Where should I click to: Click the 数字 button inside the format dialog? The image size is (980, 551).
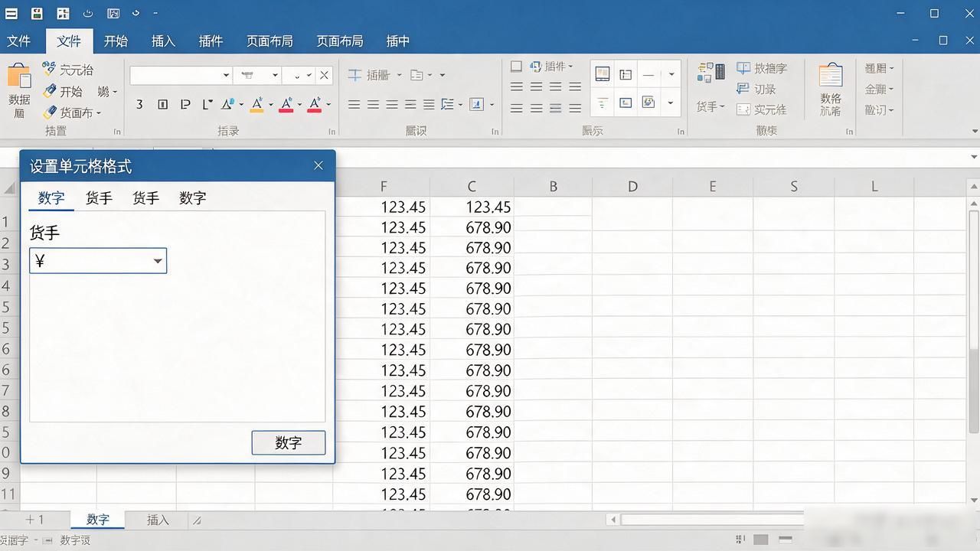click(x=289, y=442)
